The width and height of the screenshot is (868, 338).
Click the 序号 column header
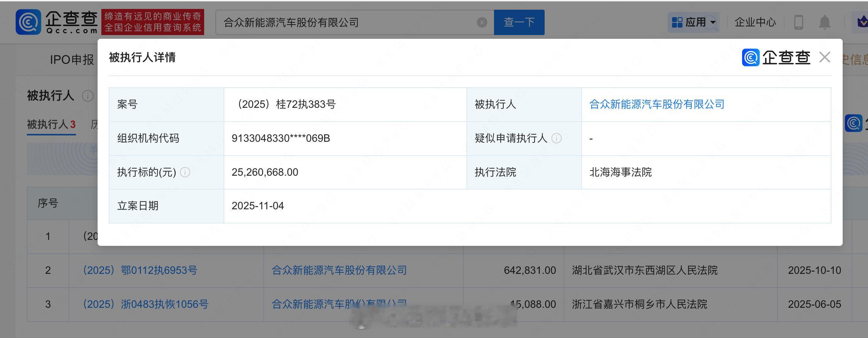48,203
